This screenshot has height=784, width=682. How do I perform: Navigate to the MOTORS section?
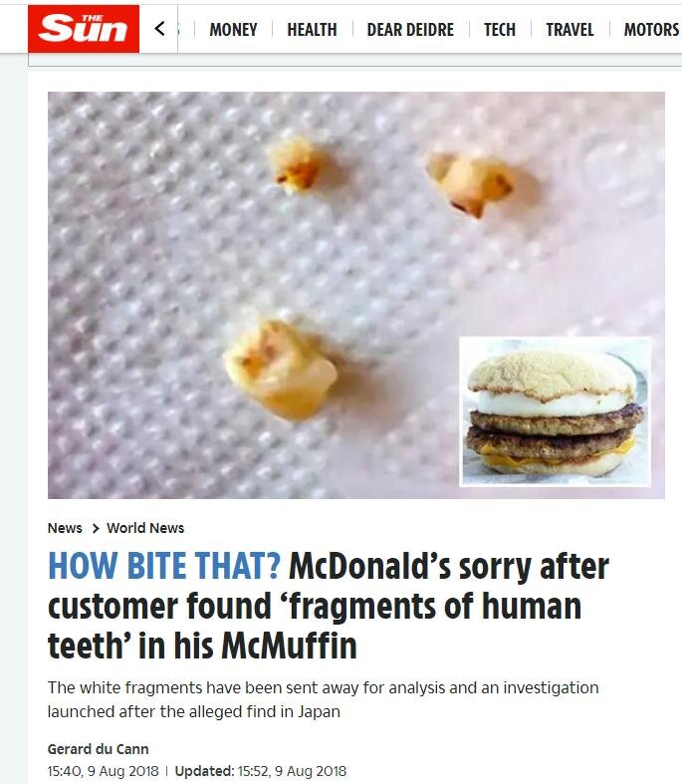[651, 30]
